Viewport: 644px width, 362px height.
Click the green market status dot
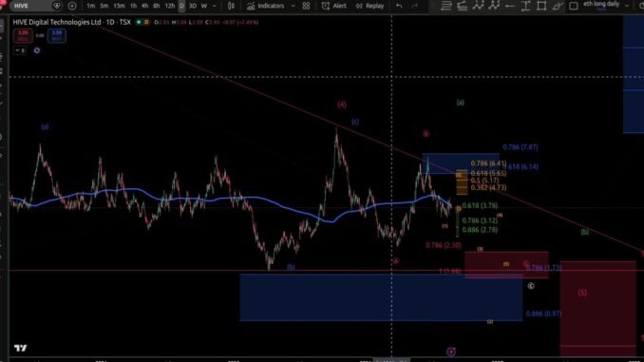(x=139, y=22)
